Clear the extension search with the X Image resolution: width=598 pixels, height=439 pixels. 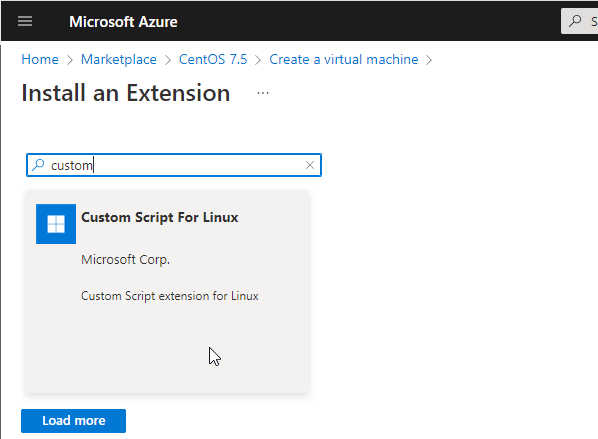click(x=310, y=165)
